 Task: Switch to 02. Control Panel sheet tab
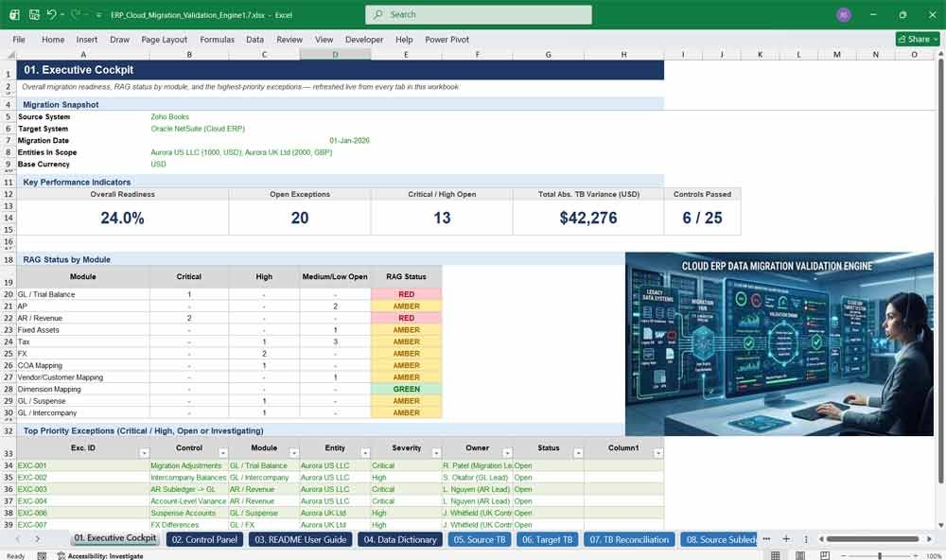point(204,539)
